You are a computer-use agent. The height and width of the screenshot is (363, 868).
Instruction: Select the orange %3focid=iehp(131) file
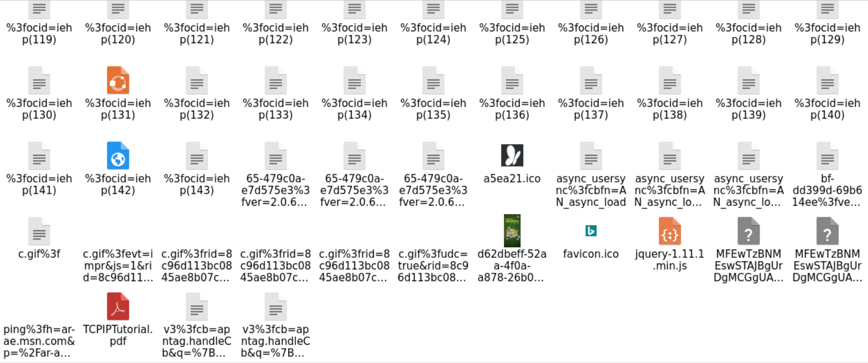[118, 80]
